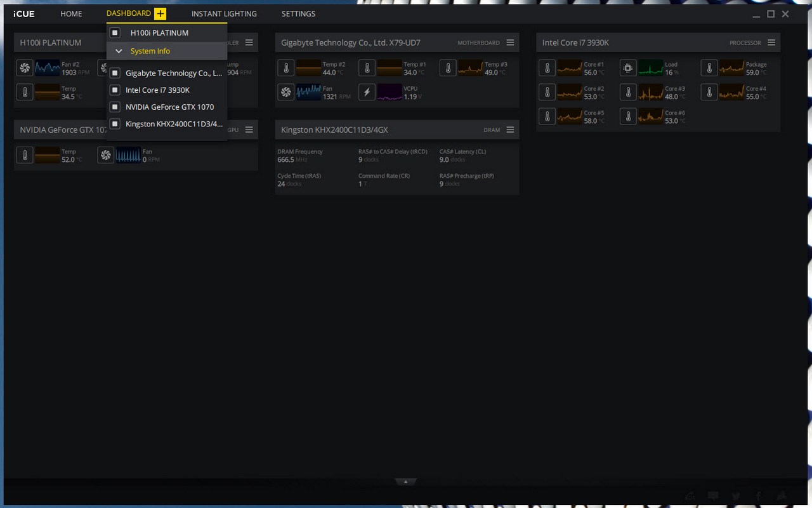
Task: Open the GPU panel hamburger menu
Action: pos(249,130)
